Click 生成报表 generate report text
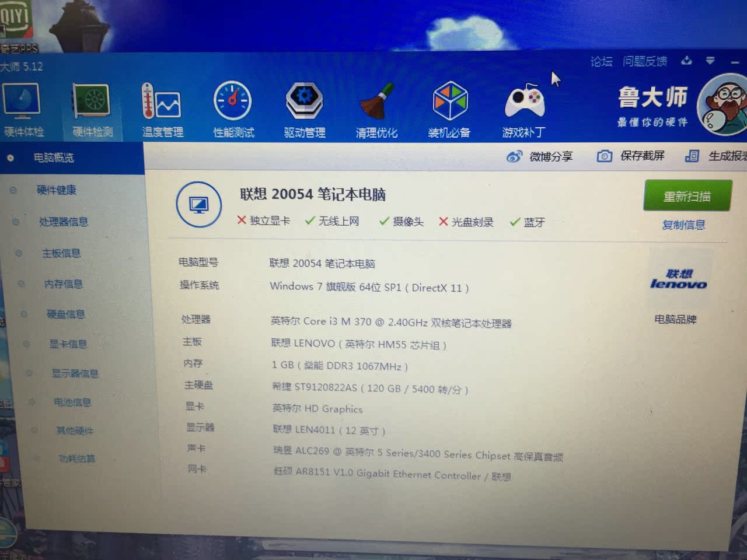The image size is (747, 560). point(727,156)
